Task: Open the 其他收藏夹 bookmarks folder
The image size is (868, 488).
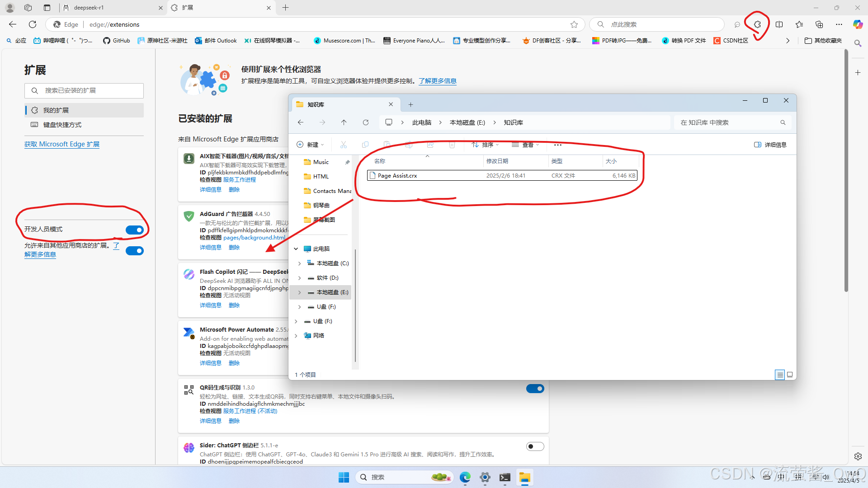Action: coord(823,41)
